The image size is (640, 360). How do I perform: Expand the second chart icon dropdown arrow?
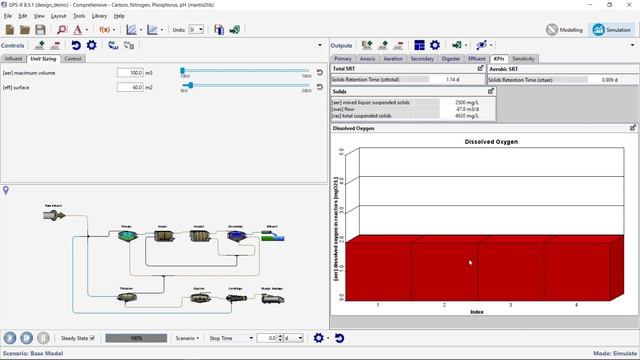tap(162, 30)
